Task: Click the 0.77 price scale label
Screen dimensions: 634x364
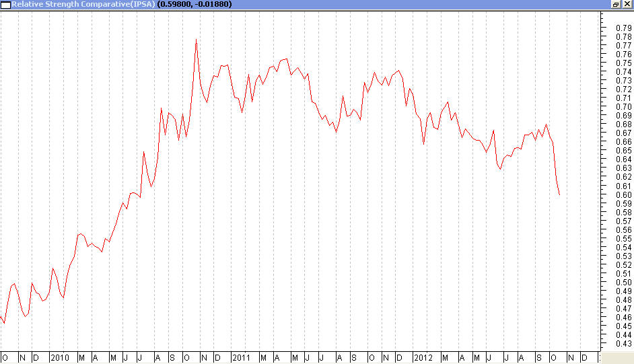Action: pos(623,45)
